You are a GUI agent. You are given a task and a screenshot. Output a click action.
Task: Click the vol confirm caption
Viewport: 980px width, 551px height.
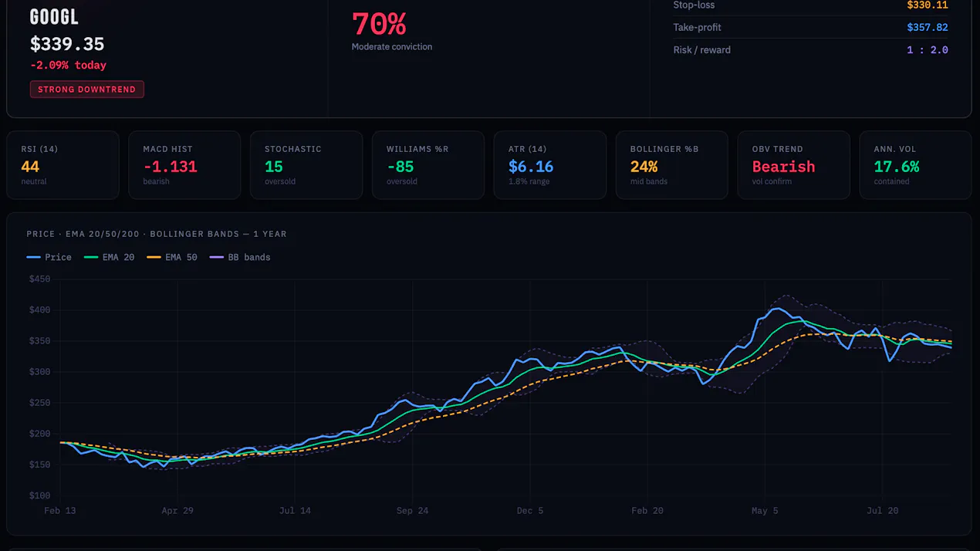772,182
